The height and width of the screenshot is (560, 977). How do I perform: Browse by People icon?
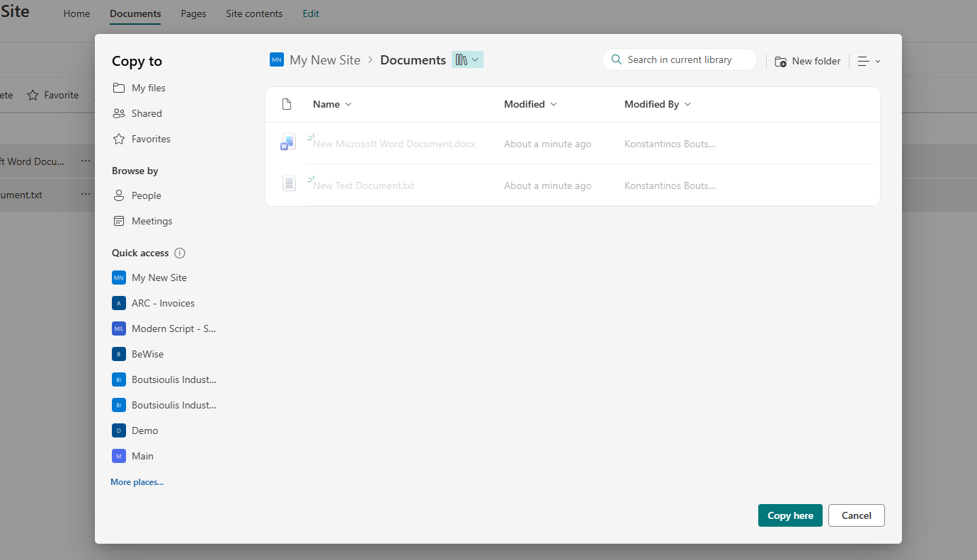pos(119,195)
